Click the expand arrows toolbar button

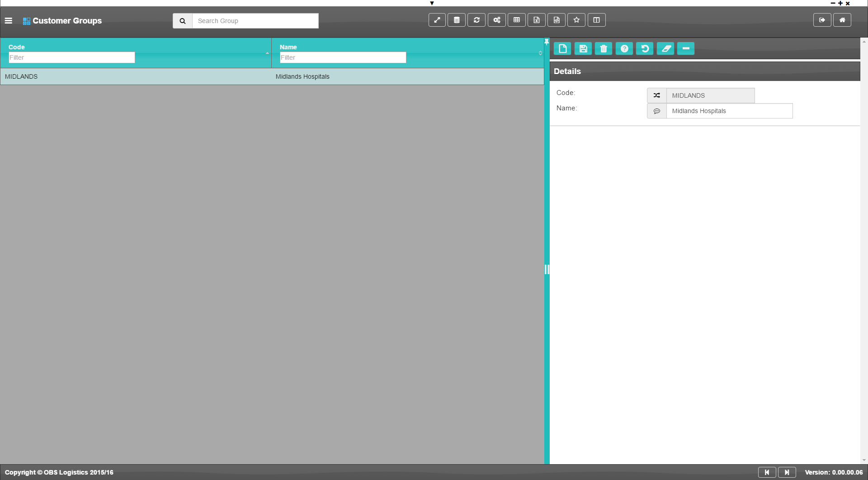tap(437, 20)
